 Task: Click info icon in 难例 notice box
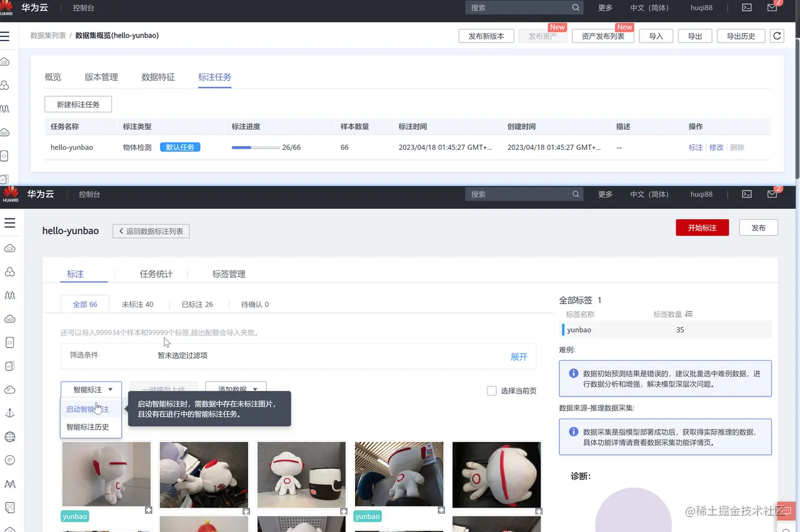point(573,373)
